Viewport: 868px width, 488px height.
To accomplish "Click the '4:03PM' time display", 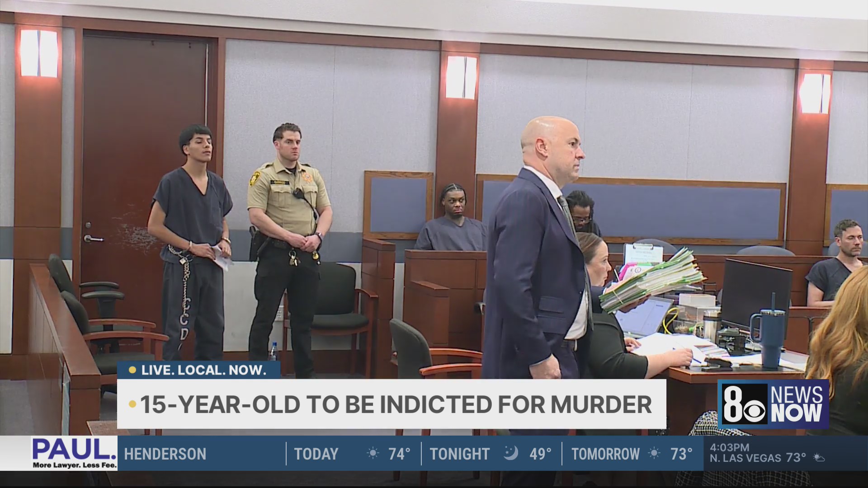I will click(x=729, y=447).
